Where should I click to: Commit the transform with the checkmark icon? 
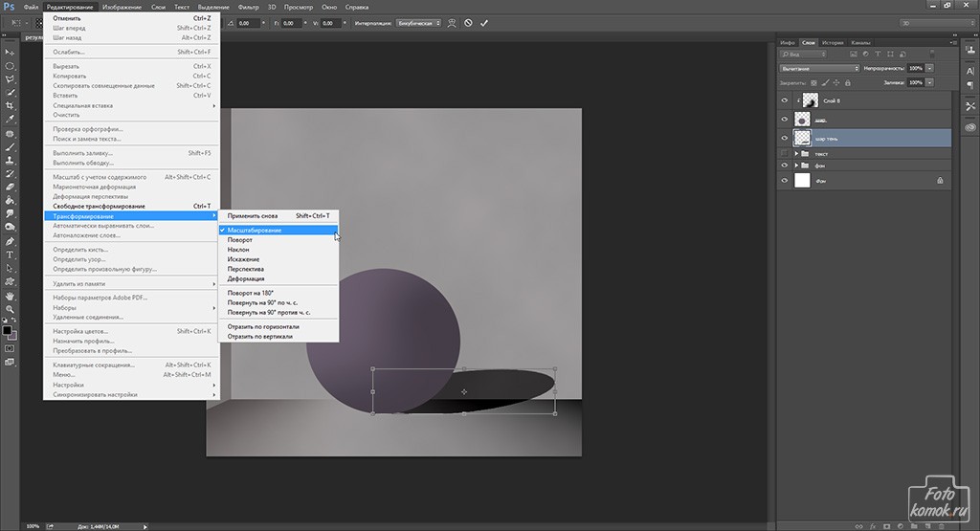[483, 23]
